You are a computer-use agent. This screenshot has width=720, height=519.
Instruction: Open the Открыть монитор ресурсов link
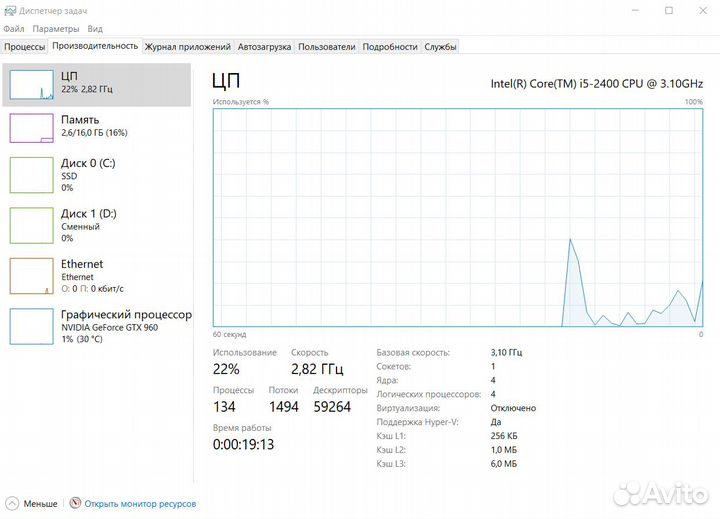click(140, 504)
